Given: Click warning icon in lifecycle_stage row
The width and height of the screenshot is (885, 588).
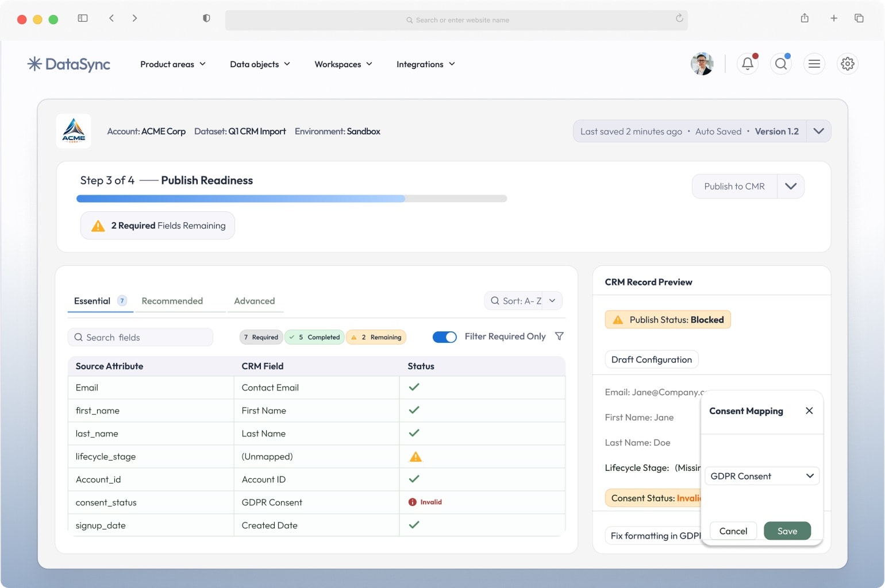Looking at the screenshot, I should 415,457.
